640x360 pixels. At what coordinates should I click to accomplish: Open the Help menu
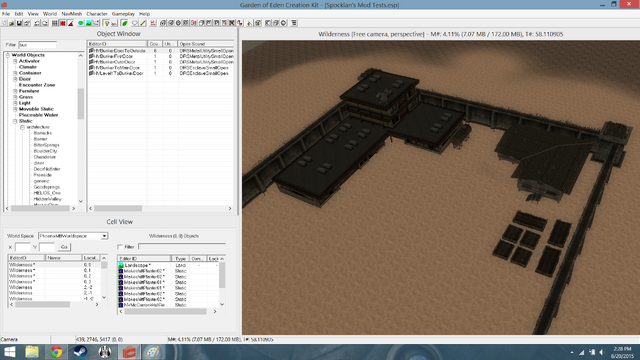(x=144, y=14)
